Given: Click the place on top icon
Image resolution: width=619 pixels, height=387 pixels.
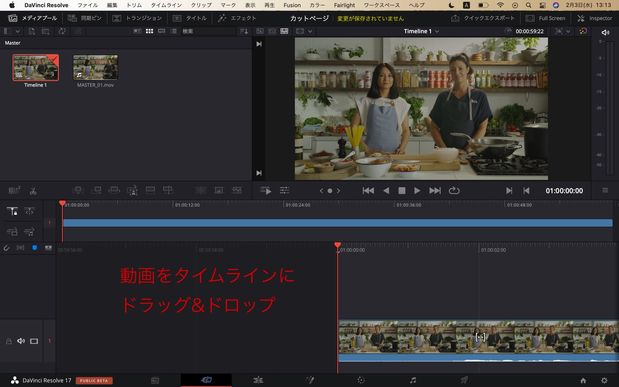Looking at the screenshot, I should pyautogui.click(x=150, y=190).
